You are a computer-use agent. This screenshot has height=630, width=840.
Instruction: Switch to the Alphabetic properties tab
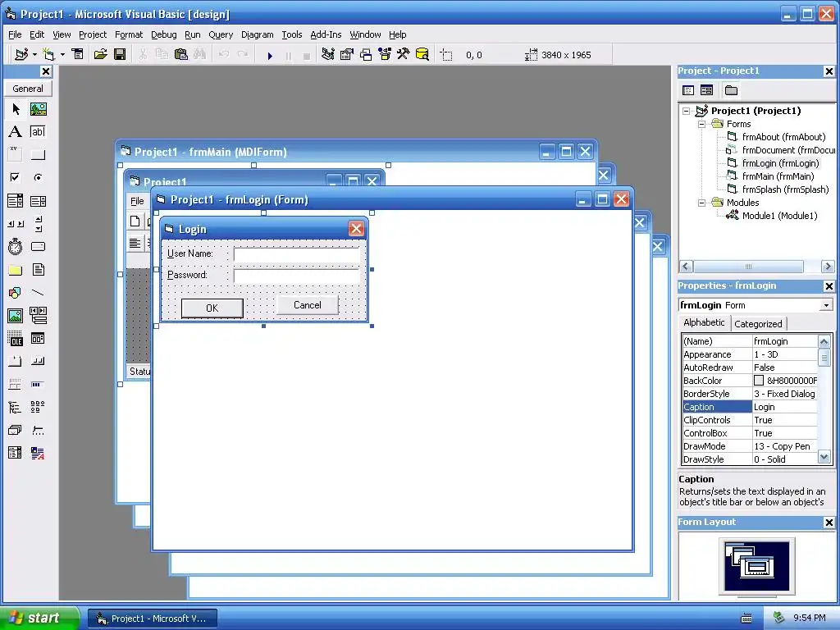coord(704,322)
